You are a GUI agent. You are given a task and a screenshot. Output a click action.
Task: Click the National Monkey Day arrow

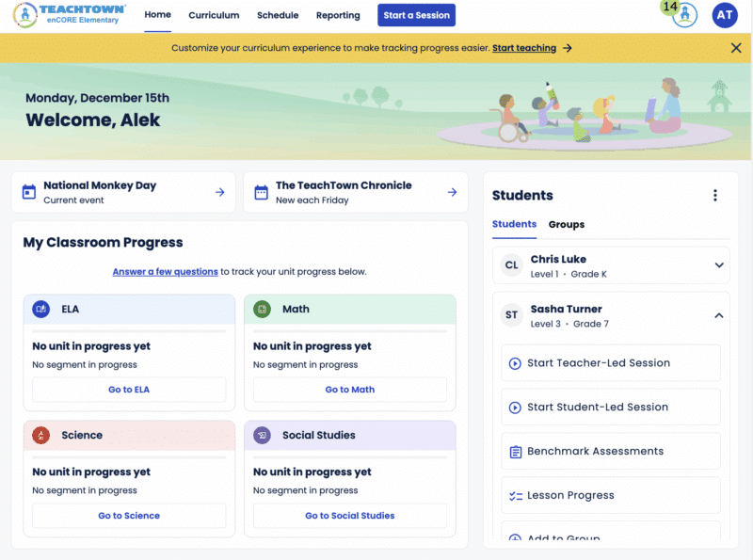pyautogui.click(x=220, y=192)
